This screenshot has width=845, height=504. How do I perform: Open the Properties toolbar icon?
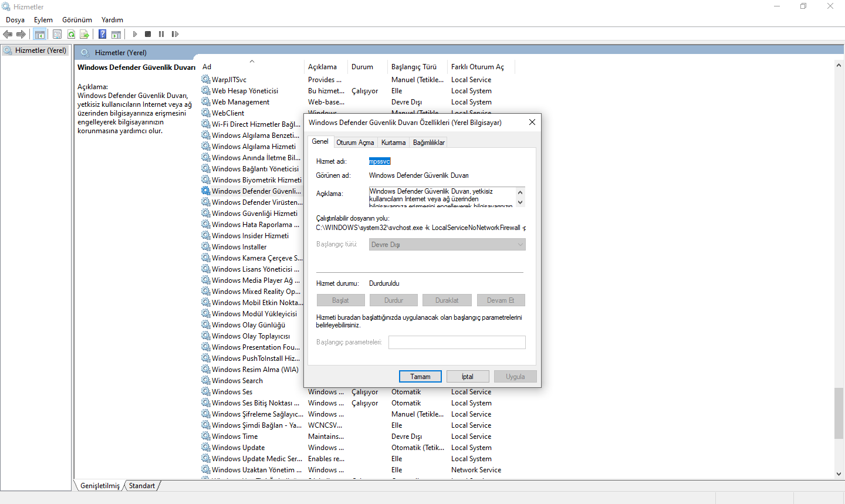pos(57,34)
